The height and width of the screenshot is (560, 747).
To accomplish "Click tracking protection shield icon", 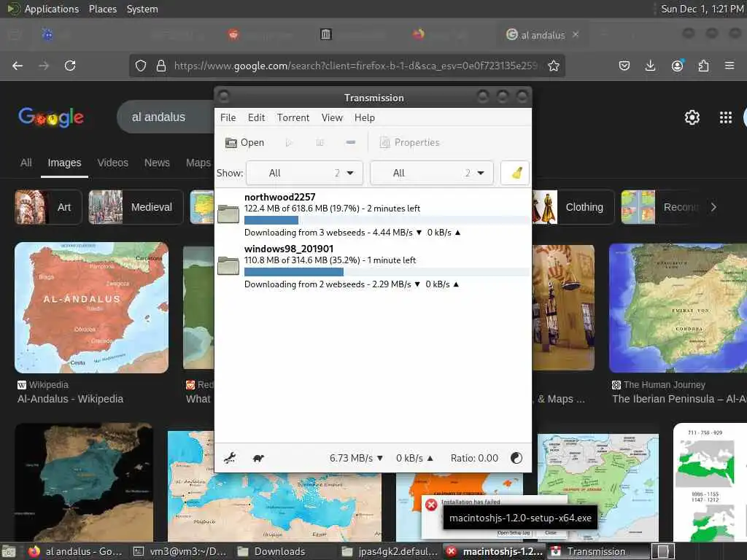I will point(141,66).
